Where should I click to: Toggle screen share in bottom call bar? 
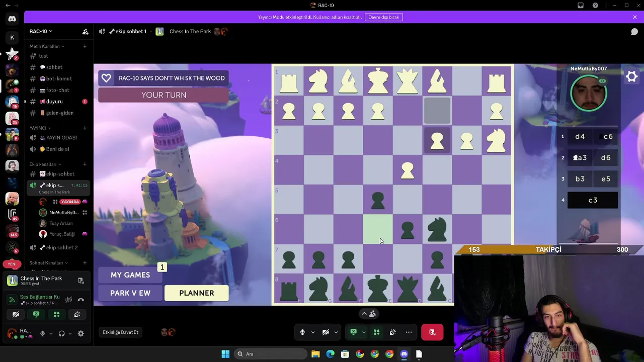[x=353, y=332]
